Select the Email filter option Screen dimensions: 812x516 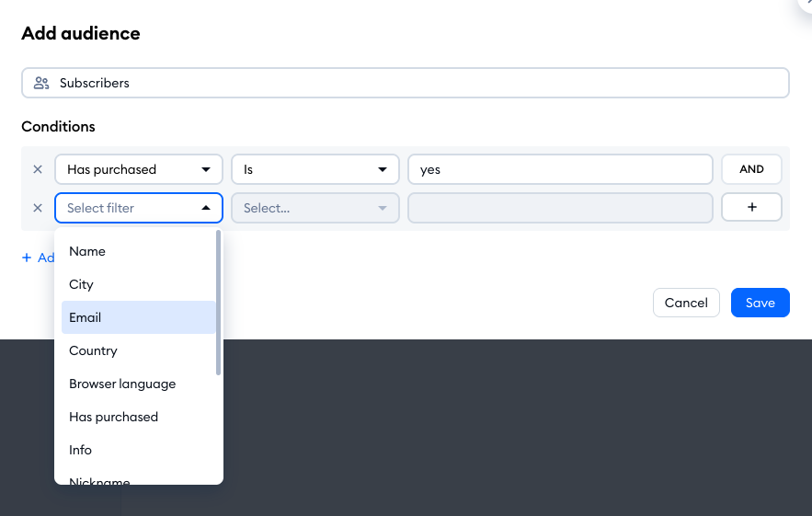pos(86,317)
